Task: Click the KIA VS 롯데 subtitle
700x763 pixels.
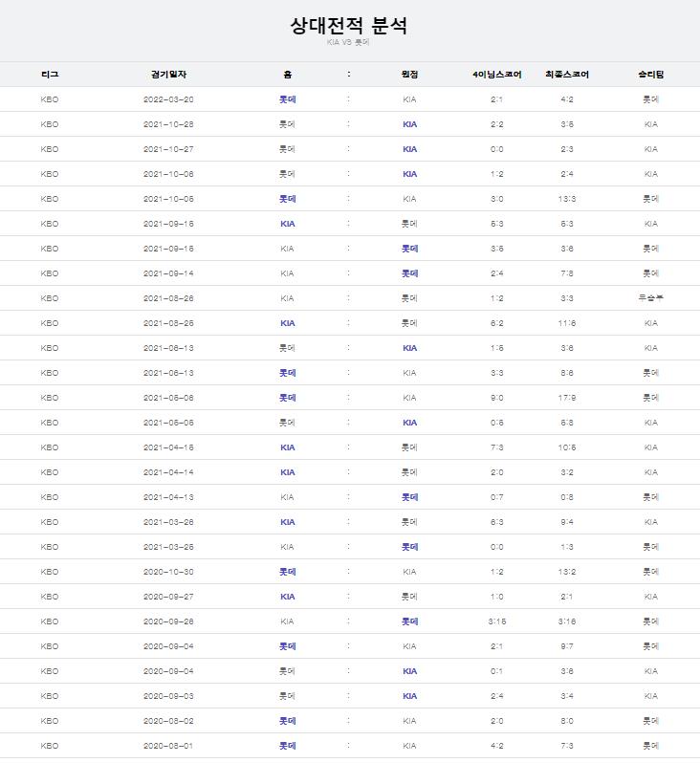Action: coord(348,42)
